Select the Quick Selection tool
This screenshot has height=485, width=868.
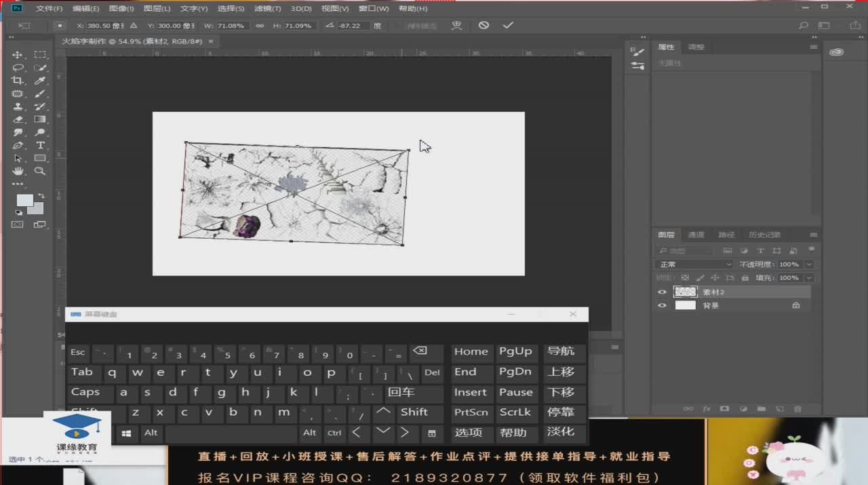[40, 67]
